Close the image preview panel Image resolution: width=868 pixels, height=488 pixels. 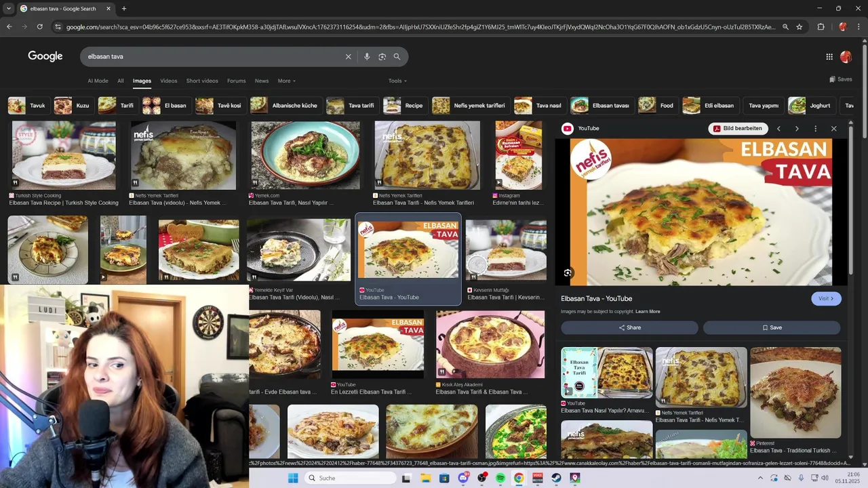pos(834,129)
